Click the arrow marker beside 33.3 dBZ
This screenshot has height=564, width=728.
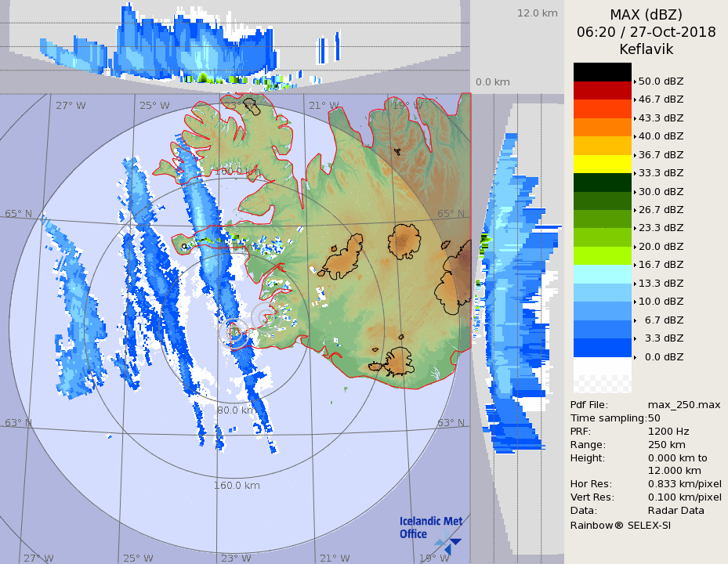pyautogui.click(x=635, y=173)
